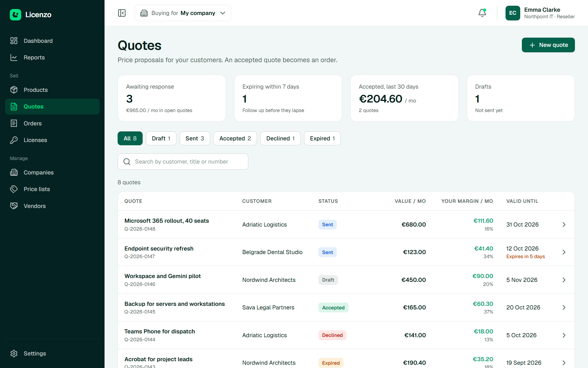Click the Companies building icon
The width and height of the screenshot is (588, 368).
pyautogui.click(x=14, y=173)
